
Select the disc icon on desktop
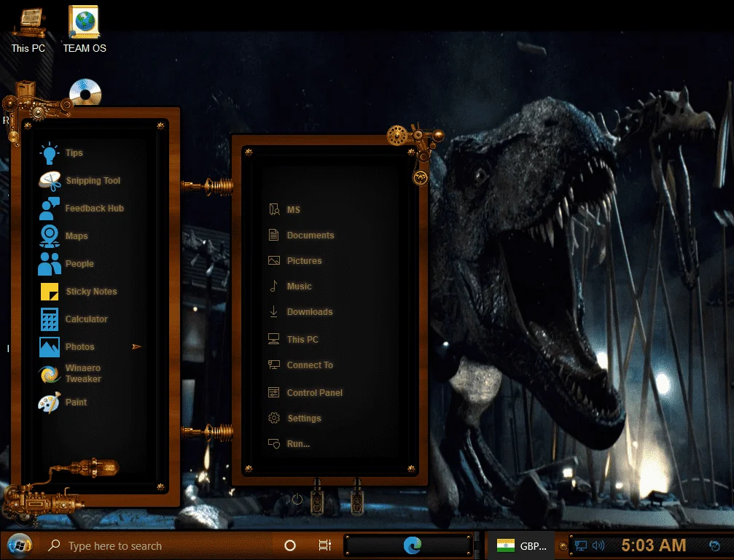(x=85, y=93)
